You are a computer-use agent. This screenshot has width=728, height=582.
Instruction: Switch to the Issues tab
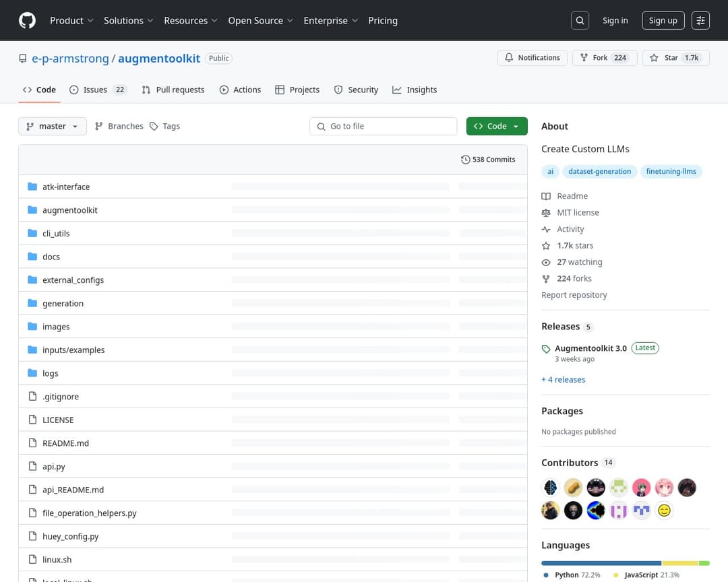(x=98, y=90)
